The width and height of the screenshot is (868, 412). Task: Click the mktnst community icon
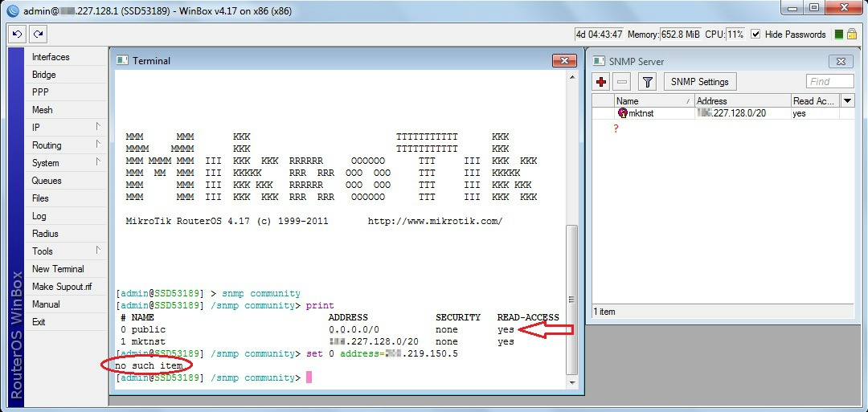623,112
